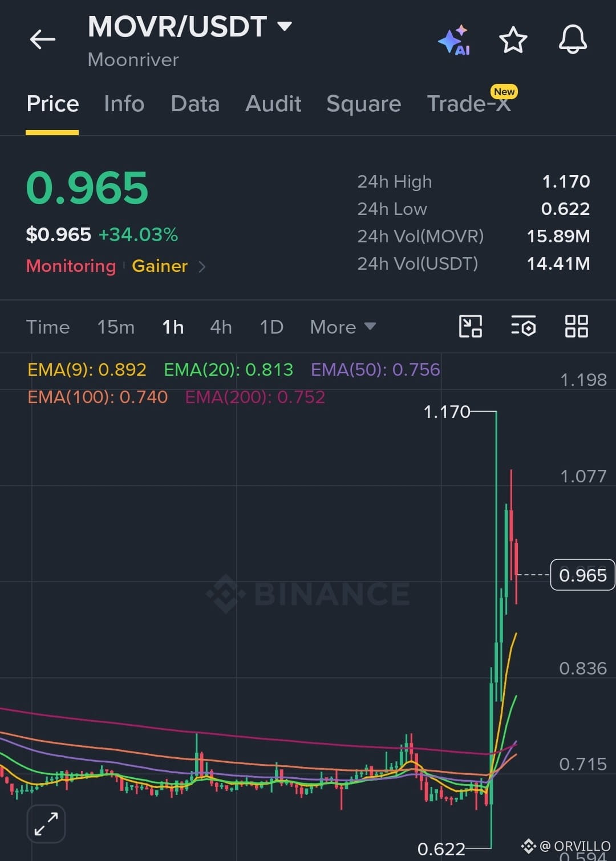Tap the 1.077 price axis label
Viewport: 616px width, 861px height.
583,476
